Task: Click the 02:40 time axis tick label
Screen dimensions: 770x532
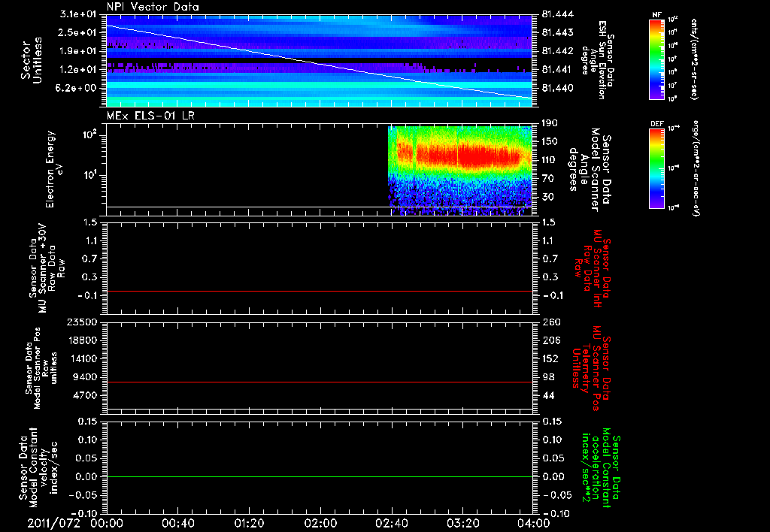Action: pos(391,522)
